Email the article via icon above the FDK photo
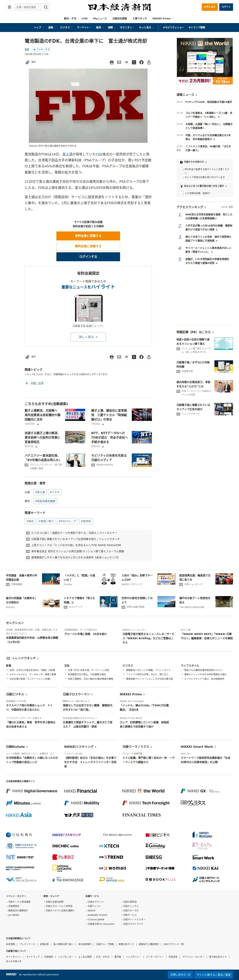 [x=119, y=62]
